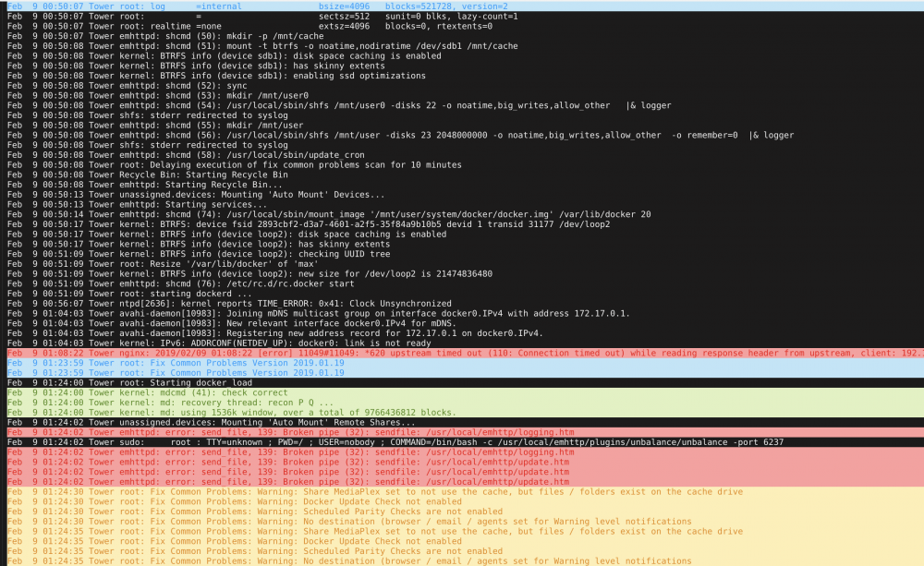924x566 pixels.
Task: Select the 01:24:35 'Docker Update Check' warning
Action: [235, 541]
